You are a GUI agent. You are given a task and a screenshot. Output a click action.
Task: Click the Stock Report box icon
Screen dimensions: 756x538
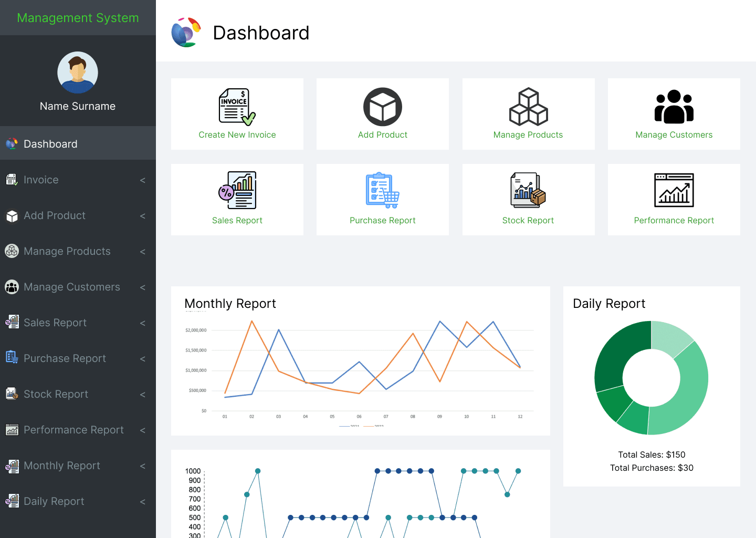tap(528, 190)
